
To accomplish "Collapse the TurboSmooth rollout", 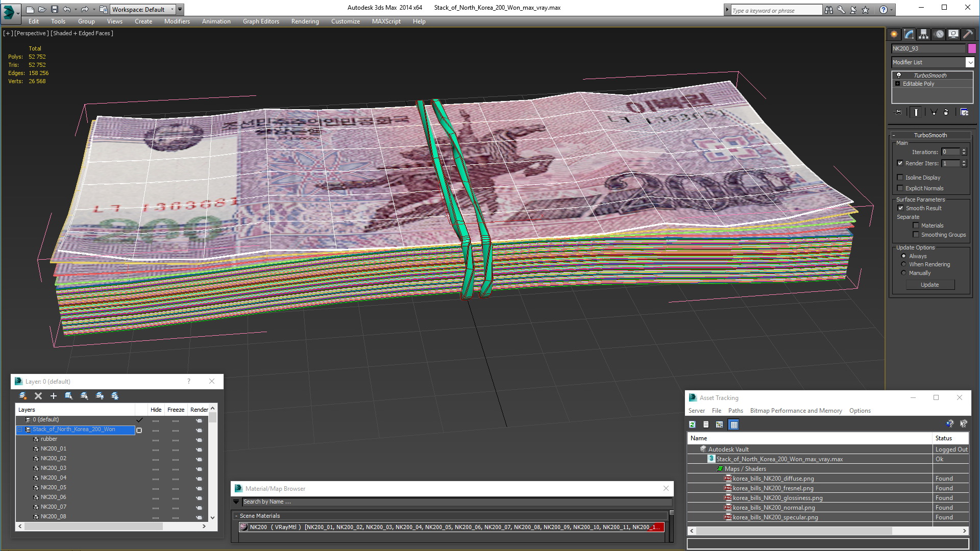I will point(894,135).
